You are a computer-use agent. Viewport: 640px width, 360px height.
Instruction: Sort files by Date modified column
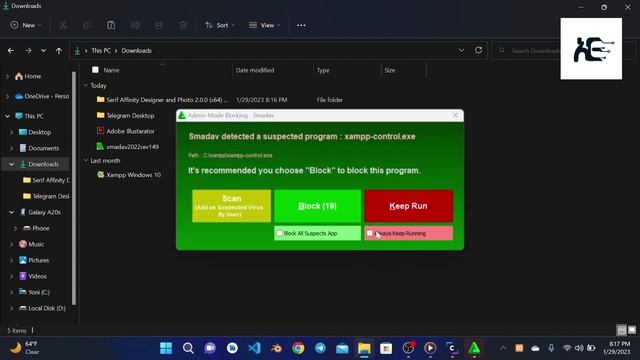coord(255,70)
